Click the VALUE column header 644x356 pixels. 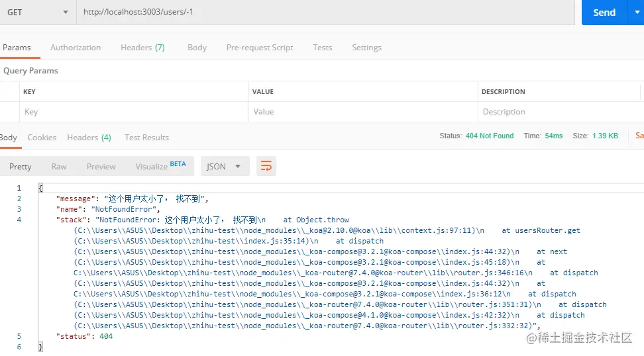pyautogui.click(x=263, y=91)
